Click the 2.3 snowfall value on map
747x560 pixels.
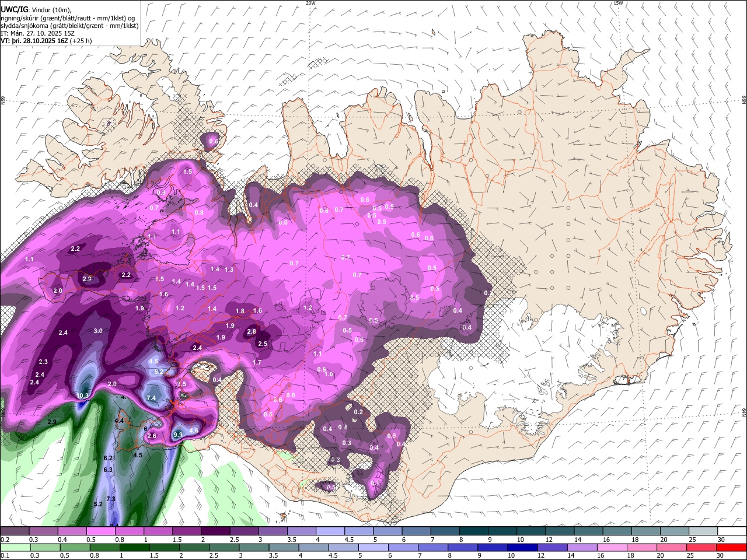43,362
